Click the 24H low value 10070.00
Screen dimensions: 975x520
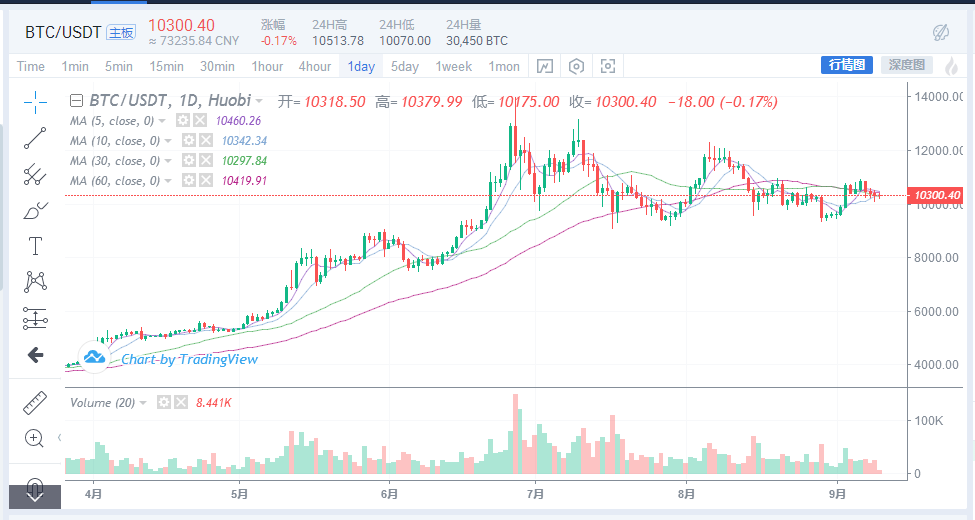click(405, 41)
